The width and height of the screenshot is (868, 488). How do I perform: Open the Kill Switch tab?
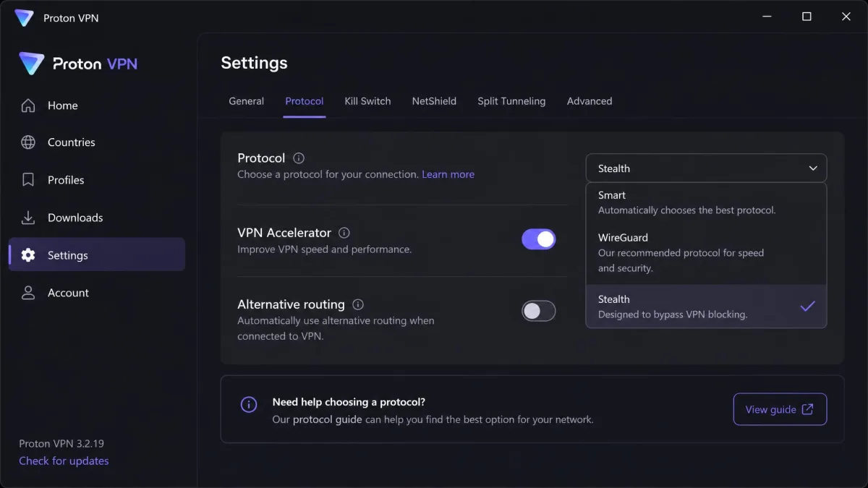pos(367,101)
